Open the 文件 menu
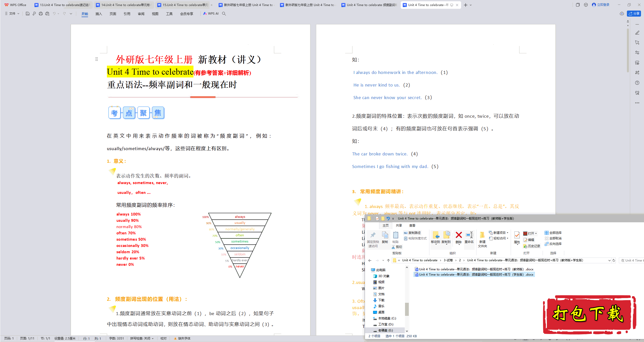 [12, 14]
